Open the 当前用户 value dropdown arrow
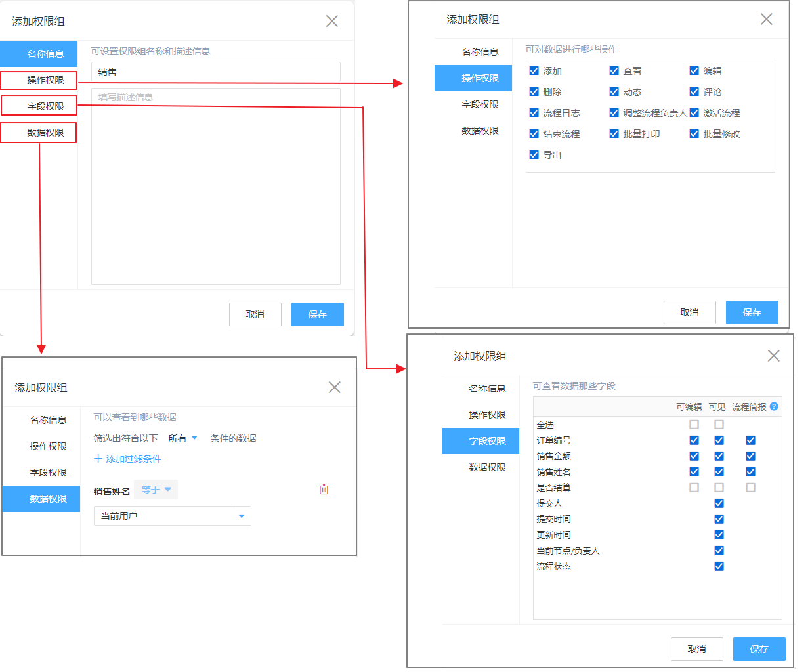The width and height of the screenshot is (810, 672). 242,516
